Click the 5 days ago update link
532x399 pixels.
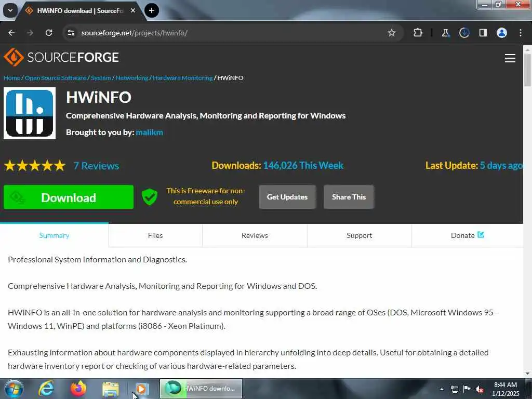[501, 166]
